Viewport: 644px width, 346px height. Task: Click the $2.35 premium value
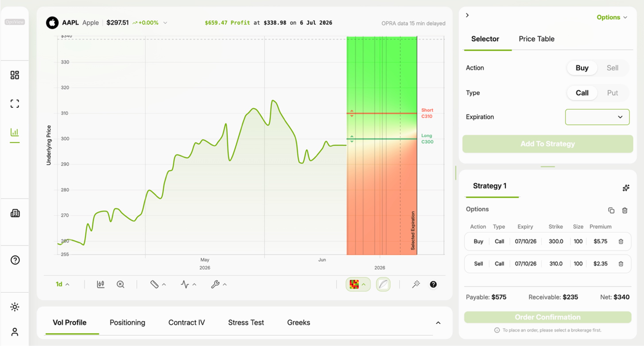[600, 263]
